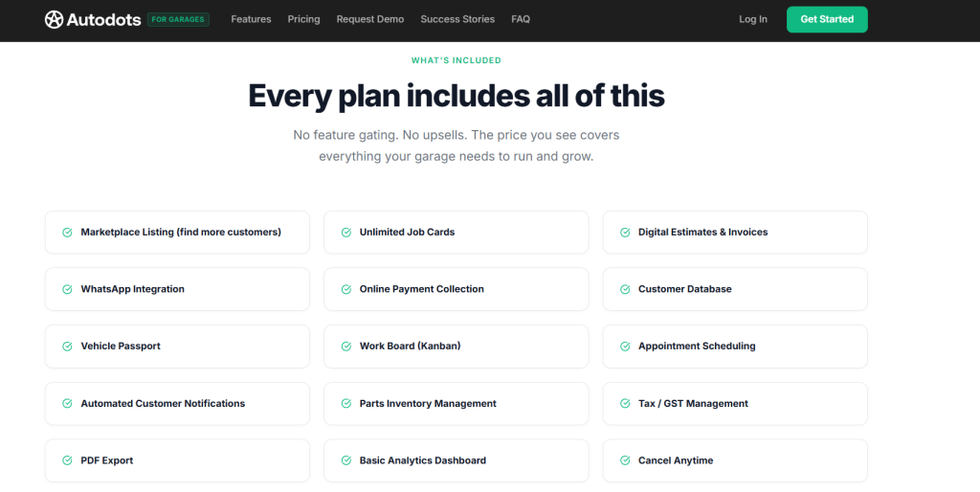Click check icon beside Vehicle Passport
The image size is (980, 492).
(67, 347)
